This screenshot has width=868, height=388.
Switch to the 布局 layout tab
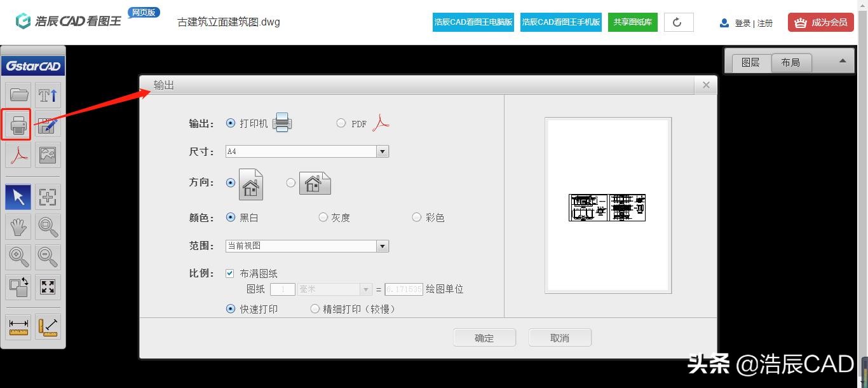pos(791,62)
